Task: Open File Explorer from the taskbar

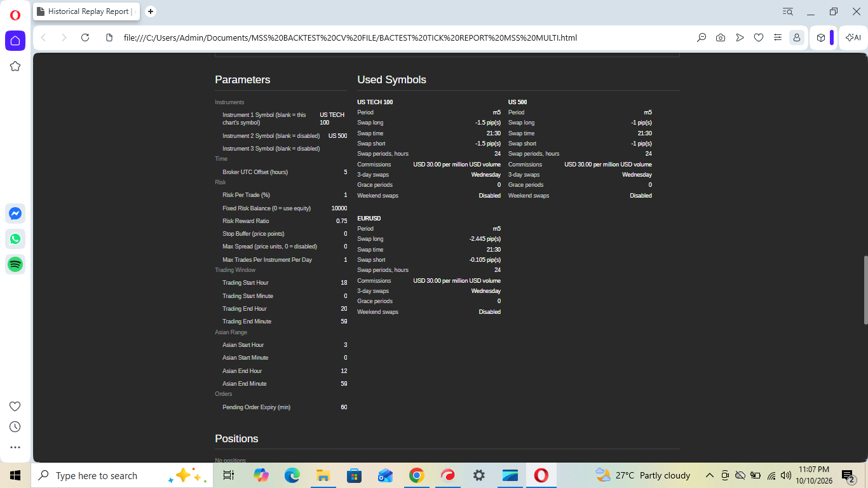Action: tap(323, 475)
